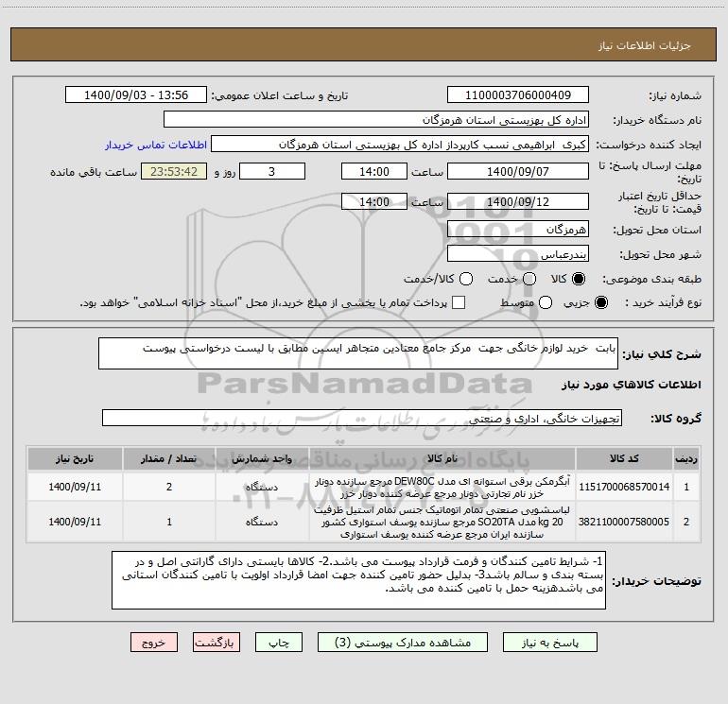Click the اطلاعات کالاهای مورد نیاز heading
This screenshot has height=704, width=728.
click(632, 385)
